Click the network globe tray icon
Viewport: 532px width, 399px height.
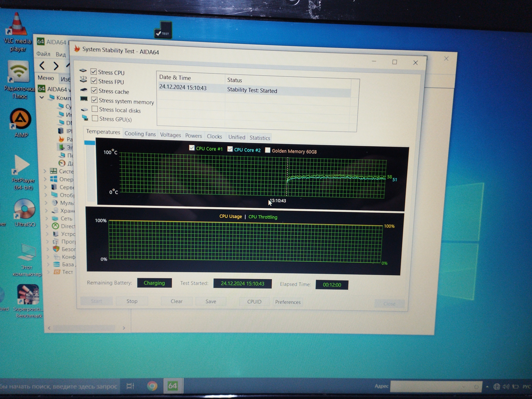497,387
